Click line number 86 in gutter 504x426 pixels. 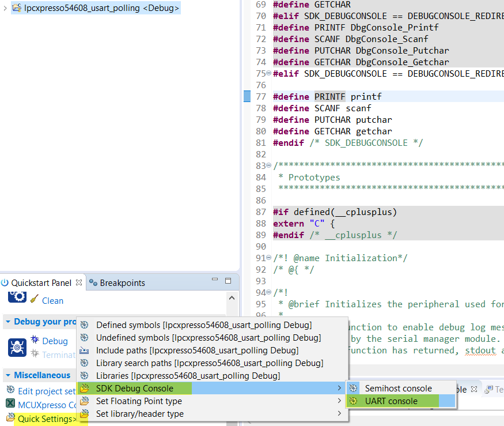pos(261,201)
